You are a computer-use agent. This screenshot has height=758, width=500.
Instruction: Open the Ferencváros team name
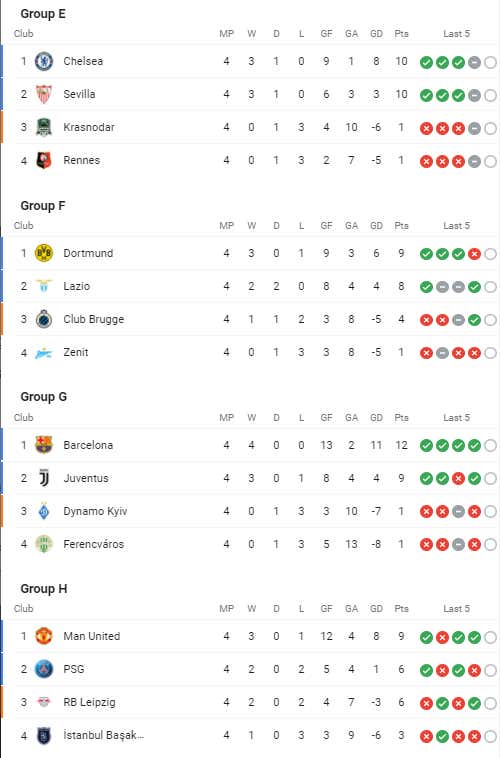(x=93, y=544)
